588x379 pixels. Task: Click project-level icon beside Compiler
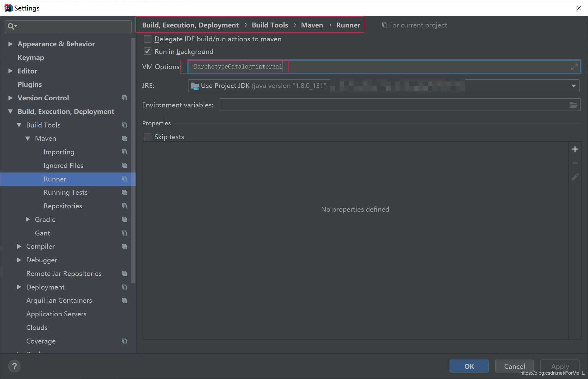tap(125, 247)
